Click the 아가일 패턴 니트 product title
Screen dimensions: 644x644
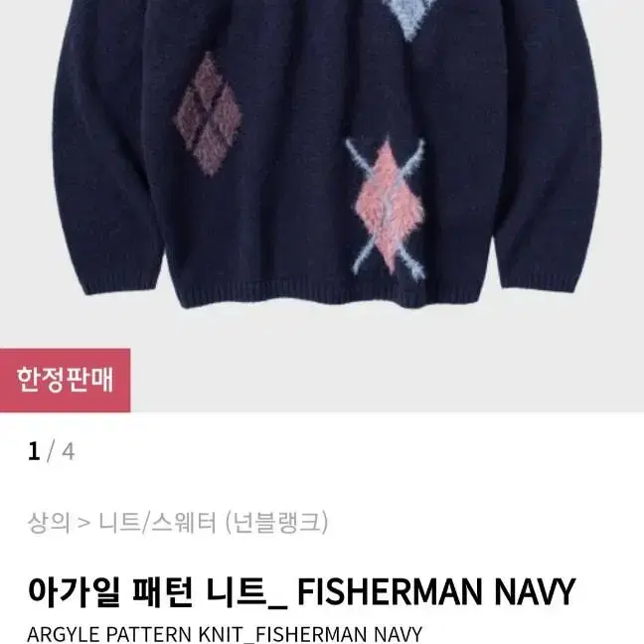(x=301, y=591)
